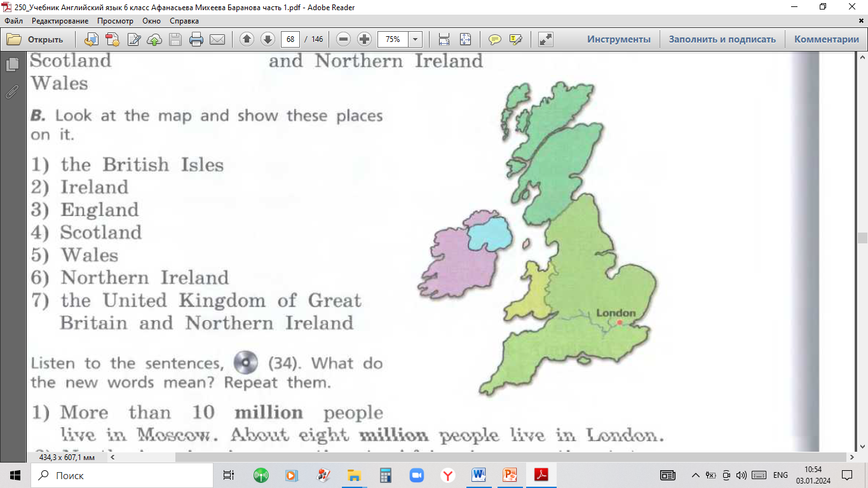The width and height of the screenshot is (868, 488).
Task: Toggle fit one full page view
Action: click(x=465, y=39)
